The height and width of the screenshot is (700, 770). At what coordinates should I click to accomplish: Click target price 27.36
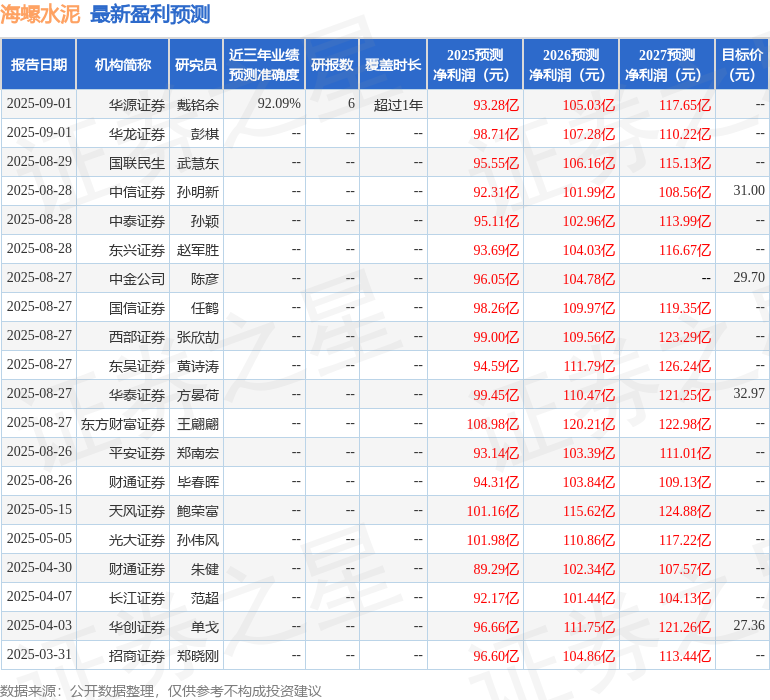click(749, 625)
